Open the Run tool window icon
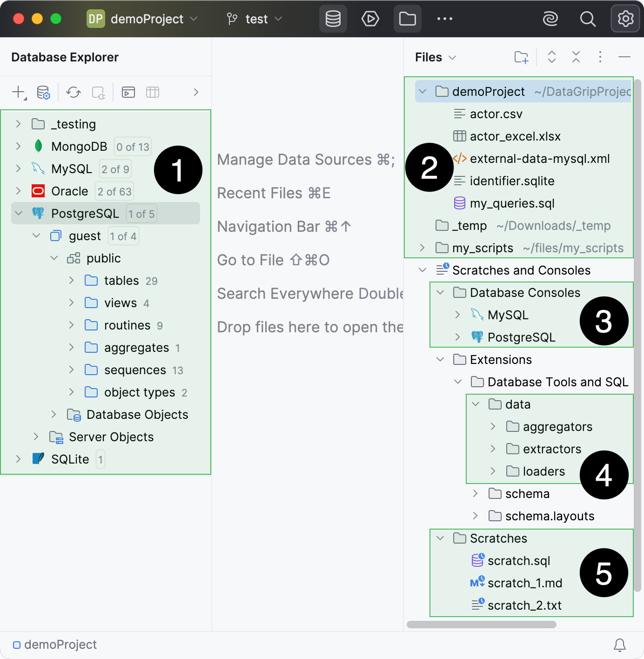 [370, 19]
